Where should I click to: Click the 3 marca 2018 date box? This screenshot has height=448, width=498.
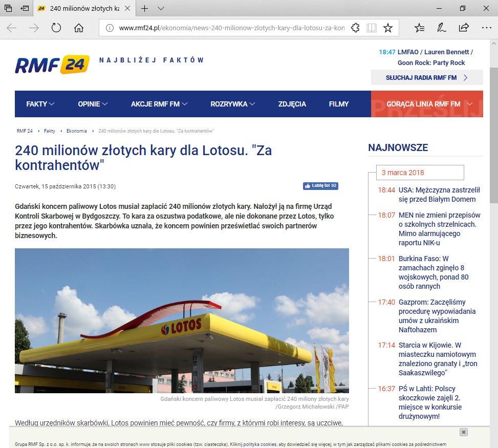click(x=420, y=173)
